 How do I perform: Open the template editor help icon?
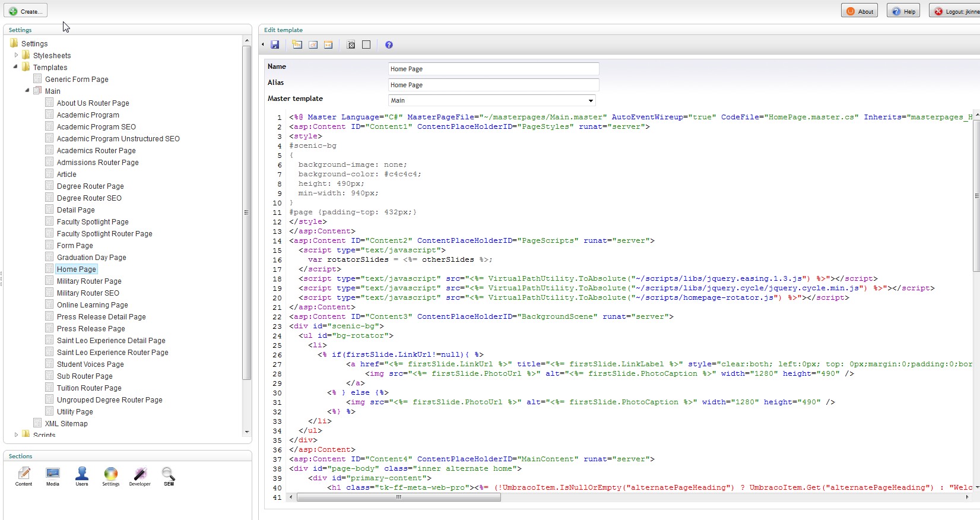click(389, 45)
